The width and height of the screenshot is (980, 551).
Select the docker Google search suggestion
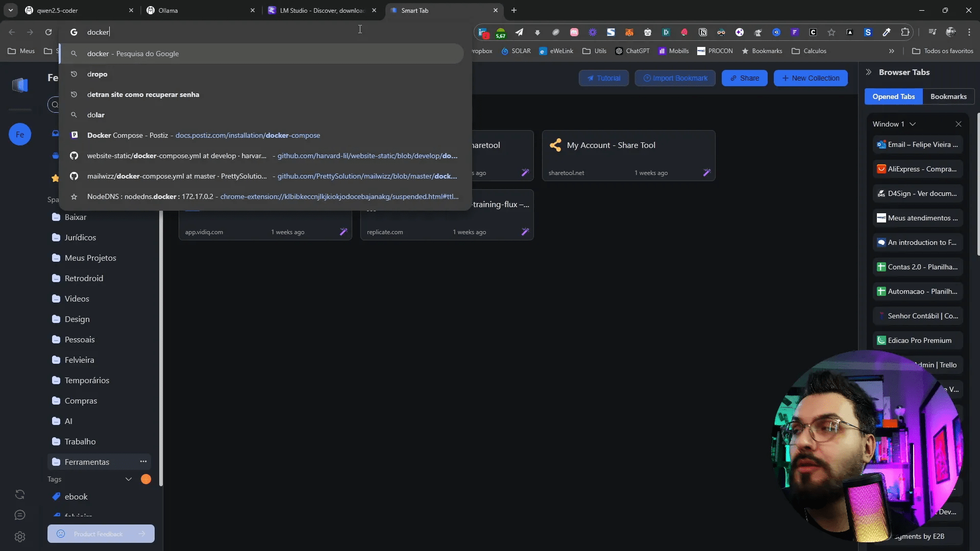click(261, 54)
